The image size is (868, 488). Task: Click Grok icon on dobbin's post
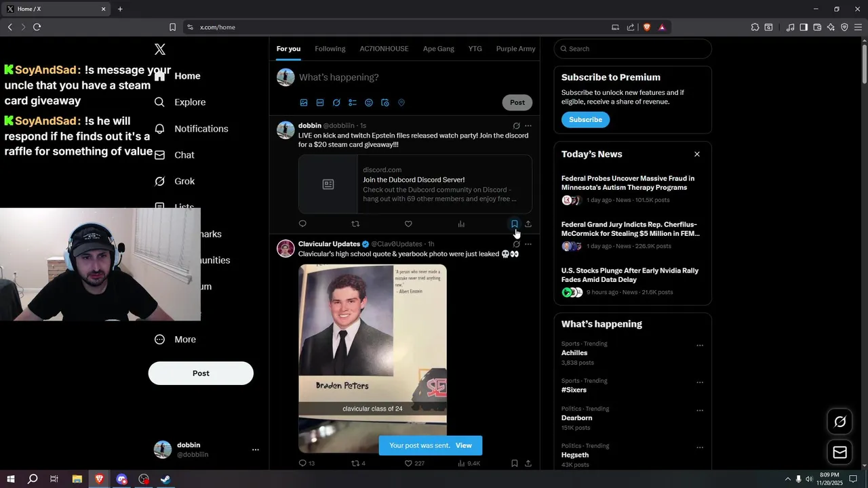click(x=517, y=126)
